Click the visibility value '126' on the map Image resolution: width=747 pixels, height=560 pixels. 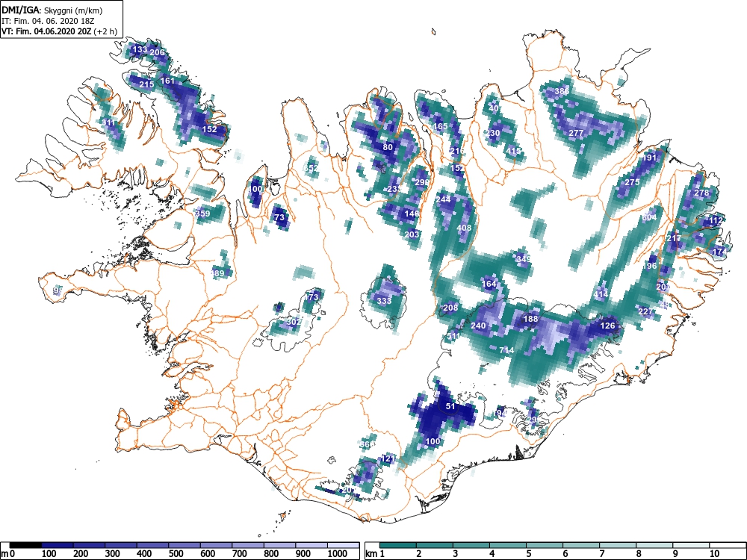[607, 326]
